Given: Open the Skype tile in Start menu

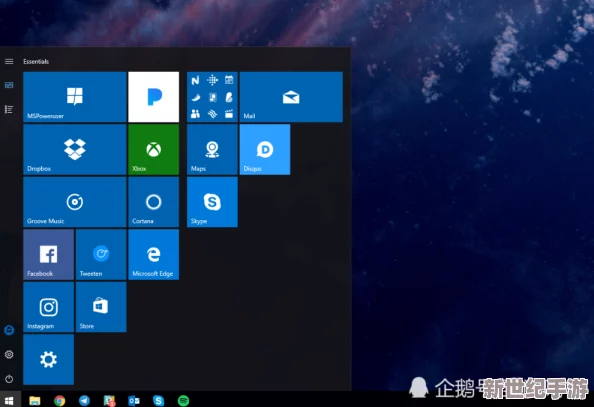Looking at the screenshot, I should 212,202.
